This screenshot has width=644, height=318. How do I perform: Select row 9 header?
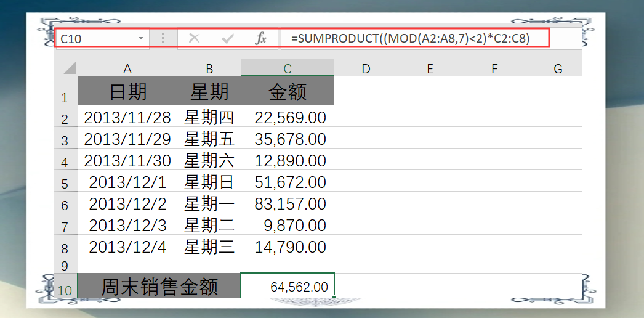(66, 264)
